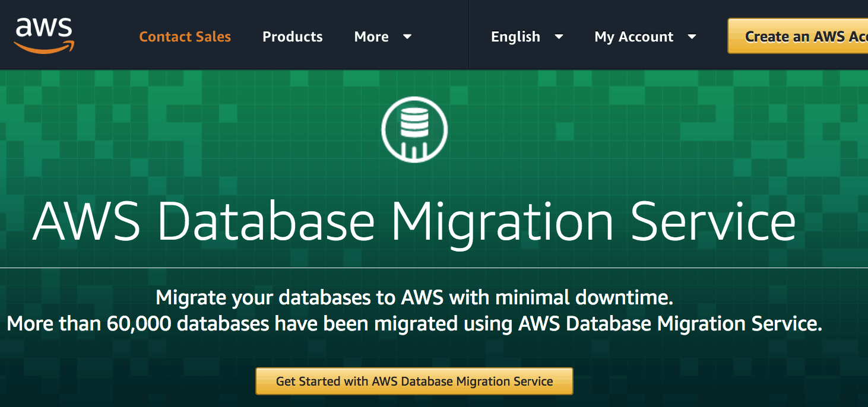Click text 'Migrate your databases to AWS with minimal downtime.'
This screenshot has height=407, width=868.
click(414, 297)
